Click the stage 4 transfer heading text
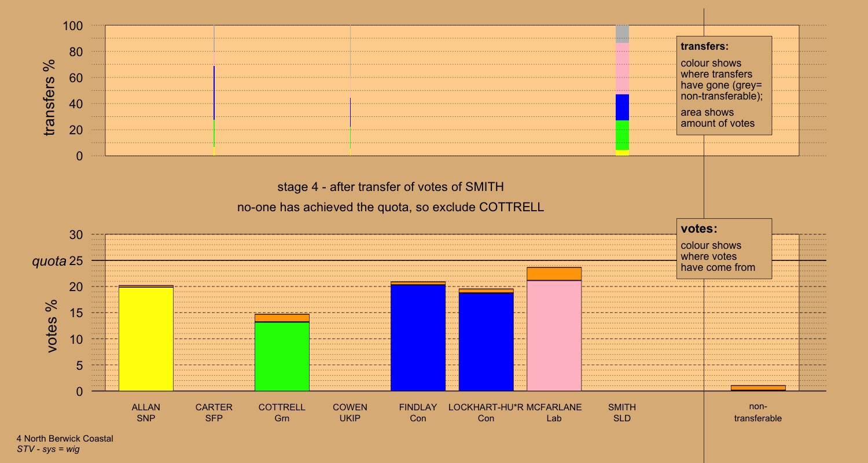This screenshot has width=868, height=463. pyautogui.click(x=391, y=187)
